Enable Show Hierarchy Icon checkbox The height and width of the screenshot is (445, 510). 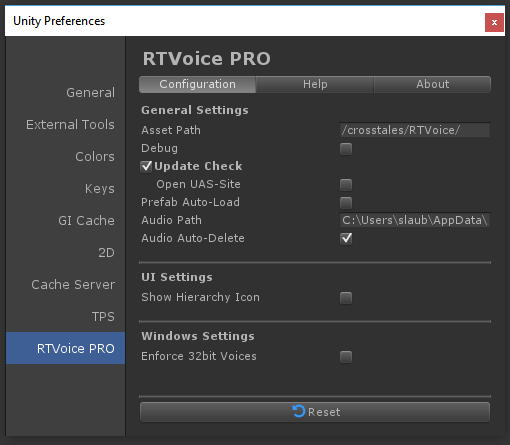tap(346, 298)
